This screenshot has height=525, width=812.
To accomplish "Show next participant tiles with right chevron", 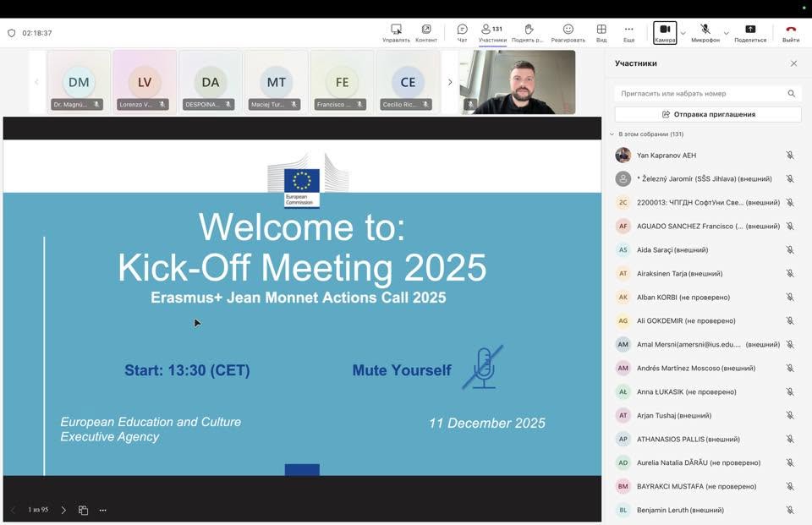I will click(x=449, y=82).
